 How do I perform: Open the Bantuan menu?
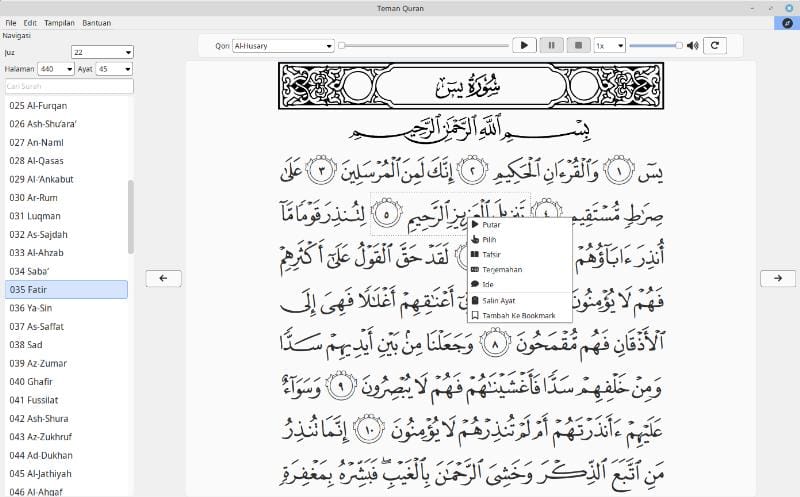point(96,23)
